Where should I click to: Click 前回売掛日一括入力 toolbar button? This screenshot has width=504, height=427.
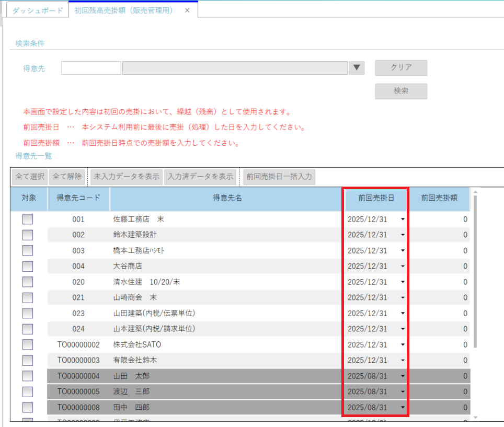pos(279,177)
